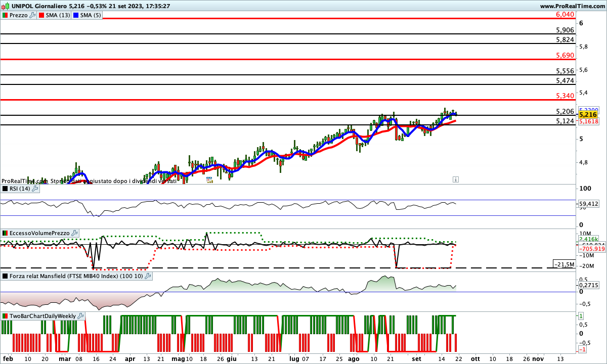Click the -705.919 volume value tag
Screen dimensions: 607x364
tap(591, 249)
